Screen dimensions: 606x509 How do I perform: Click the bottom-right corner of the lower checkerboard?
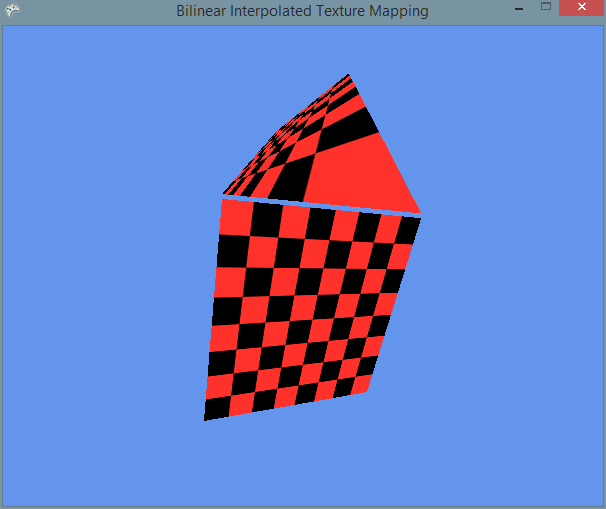367,388
